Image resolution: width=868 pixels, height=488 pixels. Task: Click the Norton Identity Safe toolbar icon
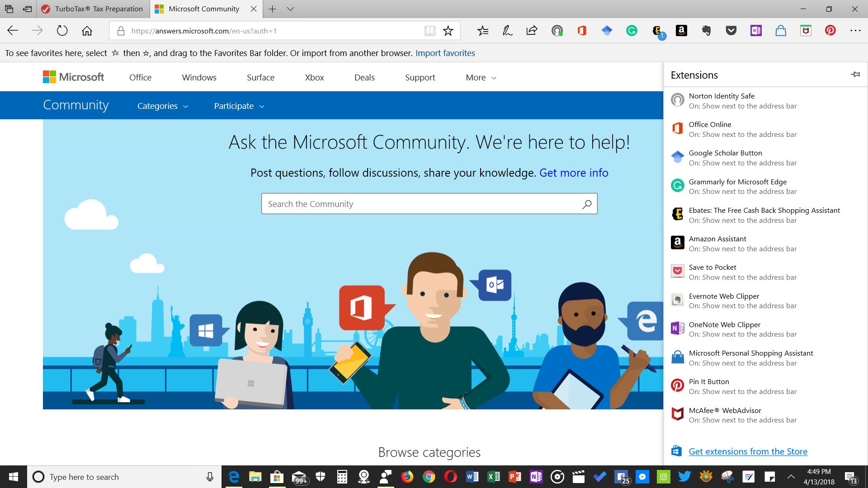[557, 31]
